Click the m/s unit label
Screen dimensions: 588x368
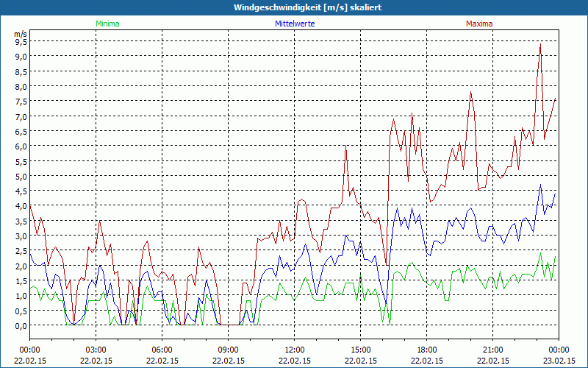point(21,34)
